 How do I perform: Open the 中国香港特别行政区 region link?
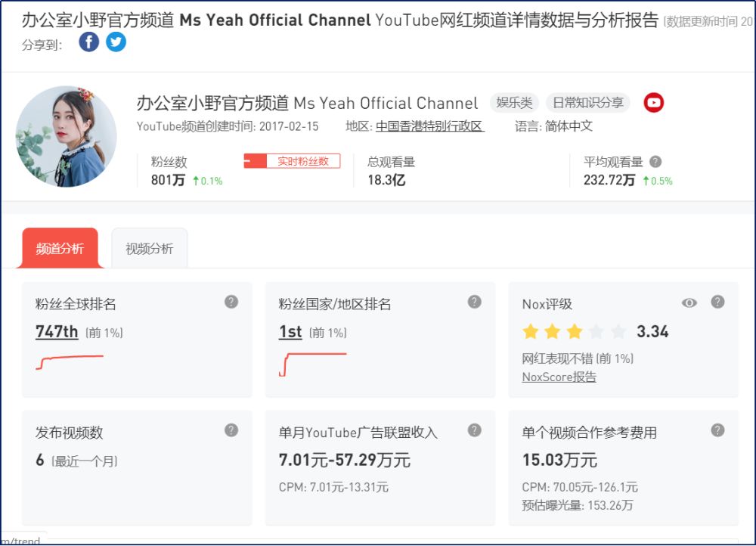429,126
